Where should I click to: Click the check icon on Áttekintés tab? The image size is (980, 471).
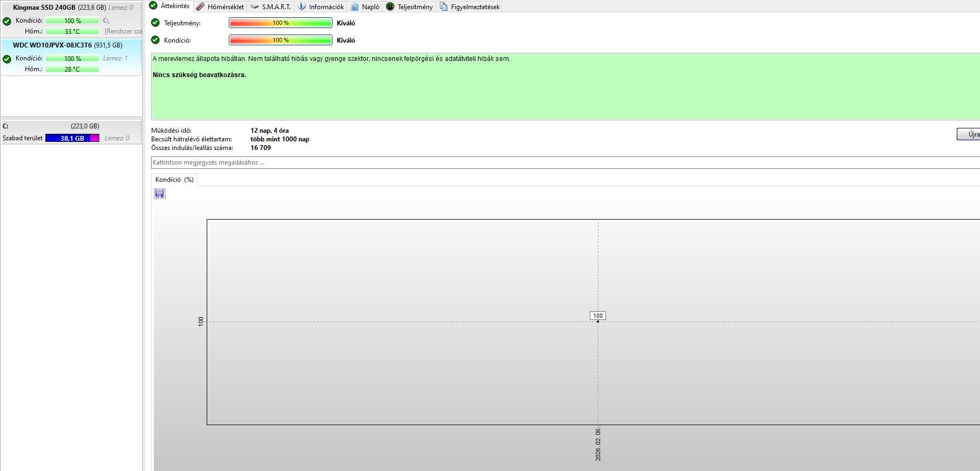(153, 5)
